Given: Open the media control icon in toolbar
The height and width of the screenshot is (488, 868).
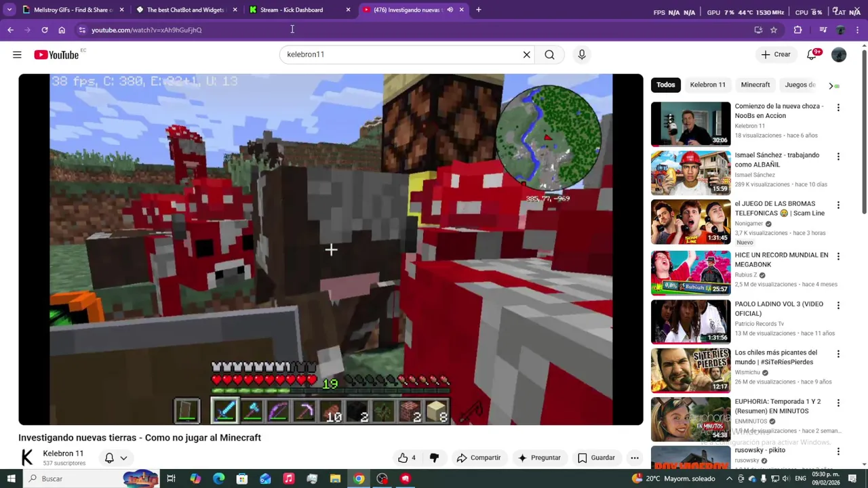Looking at the screenshot, I should coord(823,30).
